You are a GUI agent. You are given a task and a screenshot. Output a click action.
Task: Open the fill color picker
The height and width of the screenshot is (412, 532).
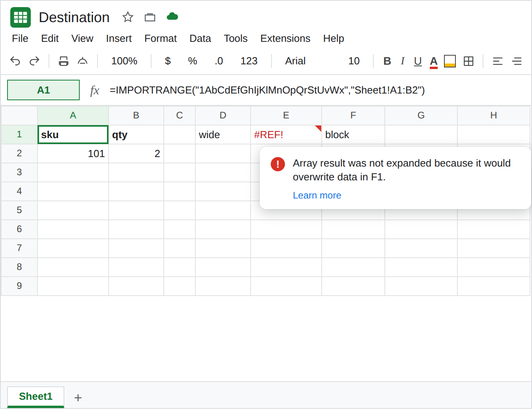coord(450,61)
